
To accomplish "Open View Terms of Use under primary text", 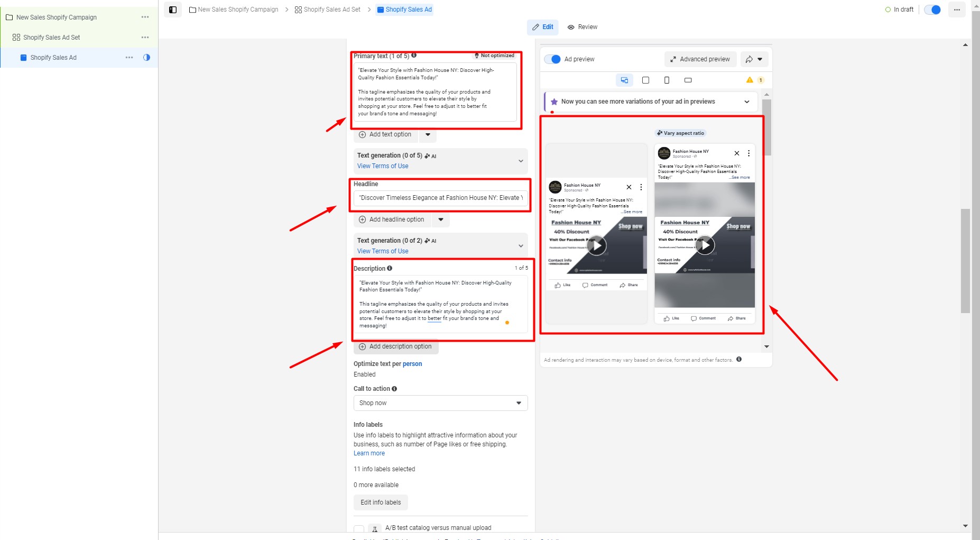I will tap(383, 166).
